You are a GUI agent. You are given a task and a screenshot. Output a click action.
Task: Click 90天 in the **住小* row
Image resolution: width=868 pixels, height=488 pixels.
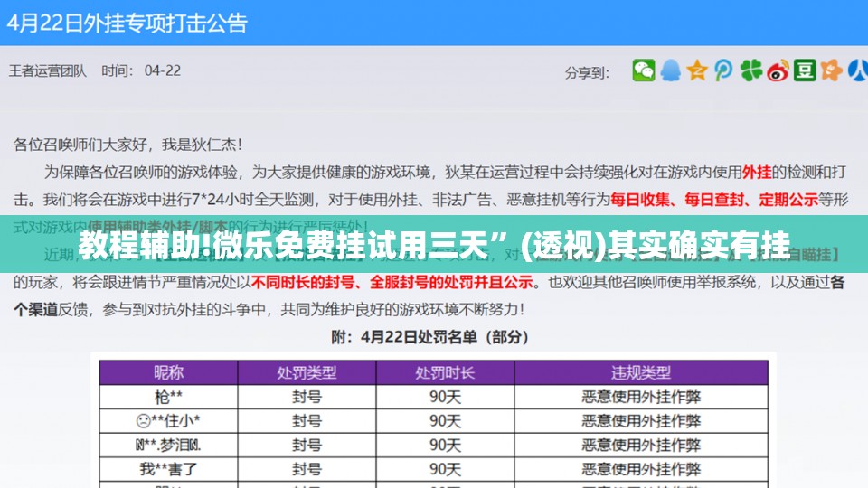pos(445,421)
